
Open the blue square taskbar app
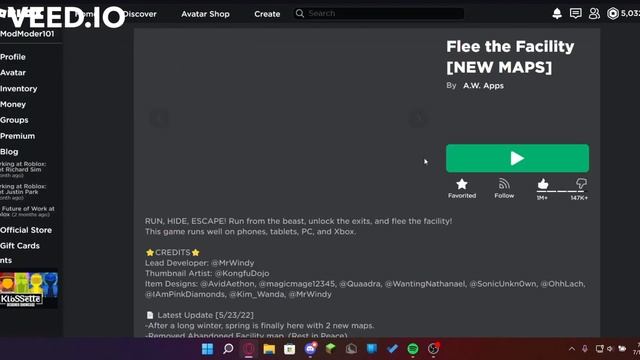372,349
